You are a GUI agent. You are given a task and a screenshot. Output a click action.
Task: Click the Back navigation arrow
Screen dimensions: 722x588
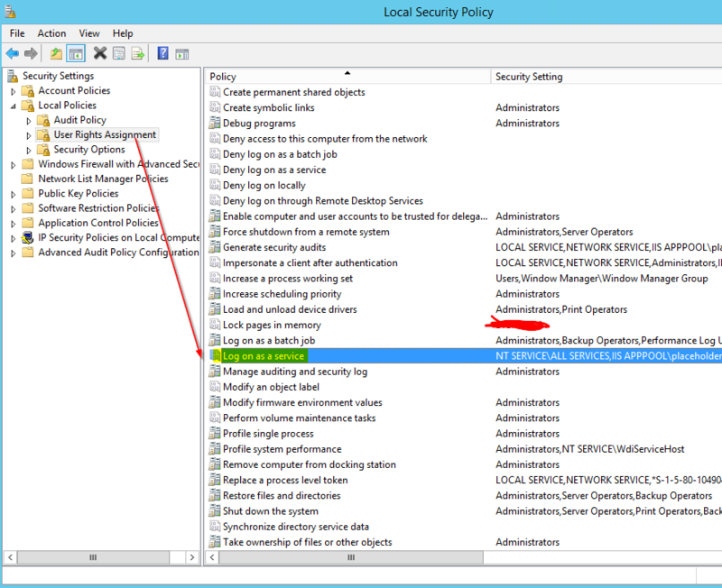coord(13,53)
